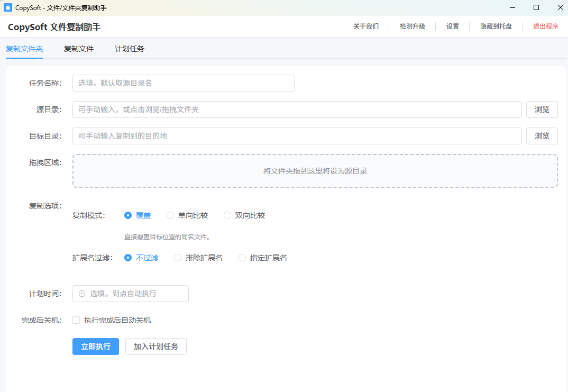Click 检测升级 to check for updates
The height and width of the screenshot is (392, 568).
tap(412, 26)
